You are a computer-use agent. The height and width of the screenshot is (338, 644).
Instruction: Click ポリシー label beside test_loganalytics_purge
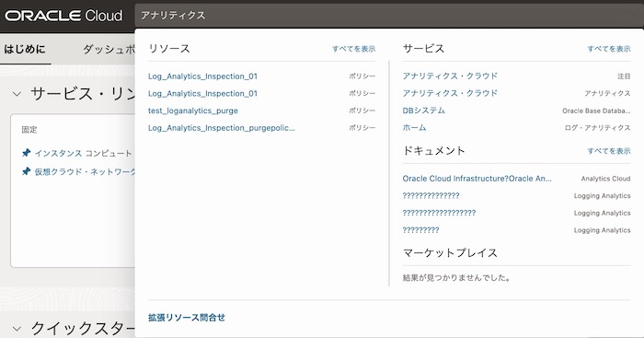[x=362, y=111]
